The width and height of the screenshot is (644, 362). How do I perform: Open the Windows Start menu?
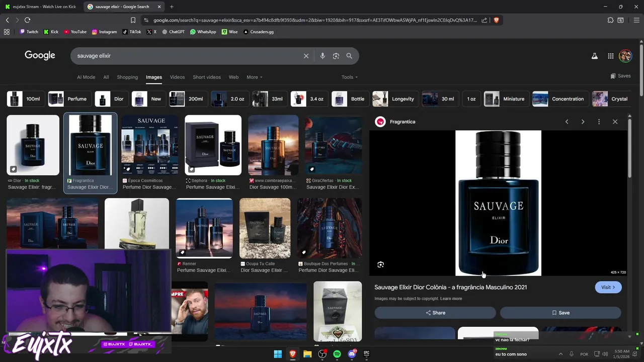point(278,354)
